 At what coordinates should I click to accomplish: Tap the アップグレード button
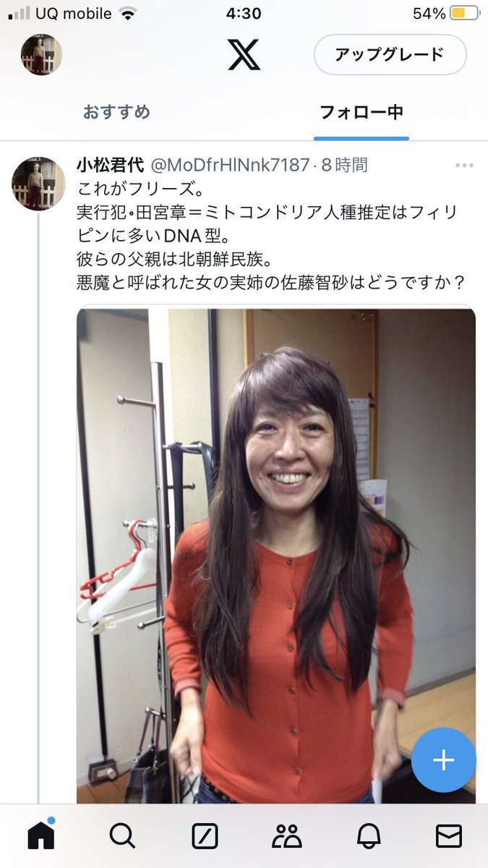click(x=390, y=54)
